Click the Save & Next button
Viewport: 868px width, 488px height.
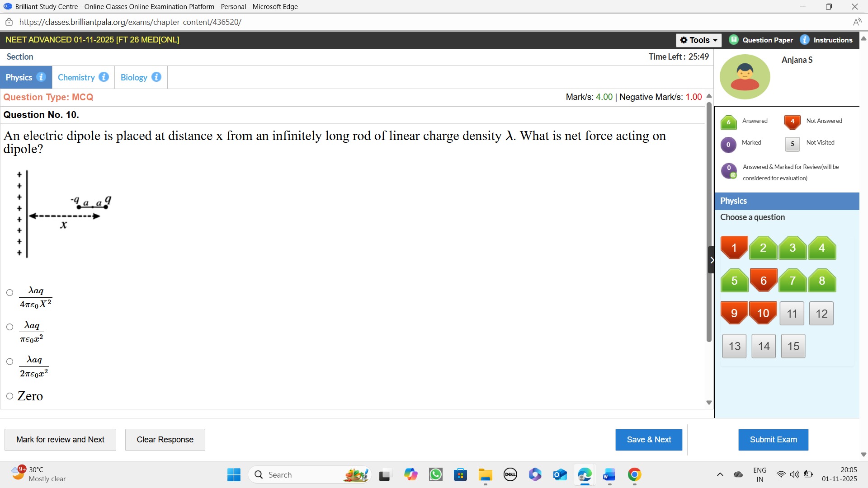tap(648, 440)
